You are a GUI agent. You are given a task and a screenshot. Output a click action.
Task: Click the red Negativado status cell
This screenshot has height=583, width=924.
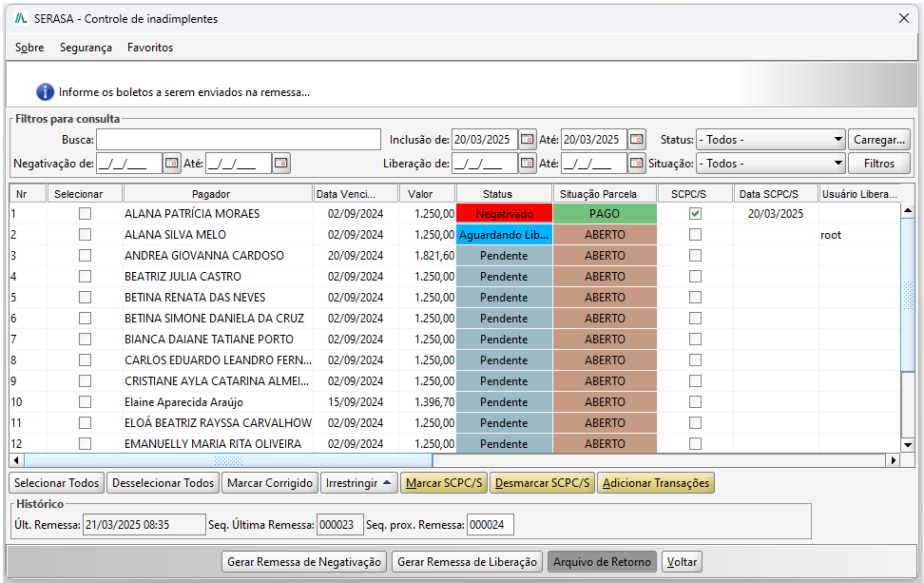[x=504, y=213]
